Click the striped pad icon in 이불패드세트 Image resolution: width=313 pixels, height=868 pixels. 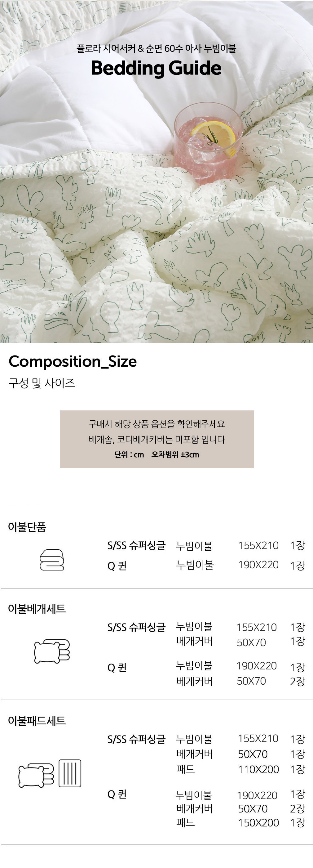click(x=70, y=773)
